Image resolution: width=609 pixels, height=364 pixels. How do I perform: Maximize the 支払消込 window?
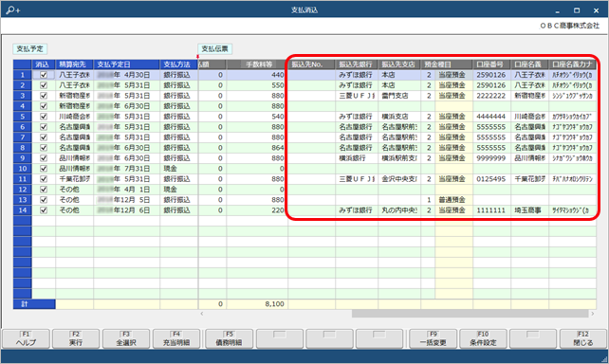click(577, 10)
